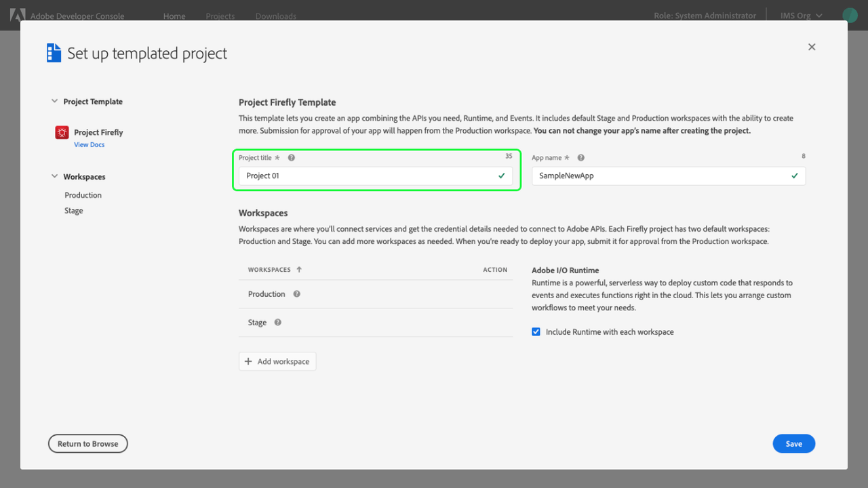Click the Project Firefly Template heading

pos(288,102)
